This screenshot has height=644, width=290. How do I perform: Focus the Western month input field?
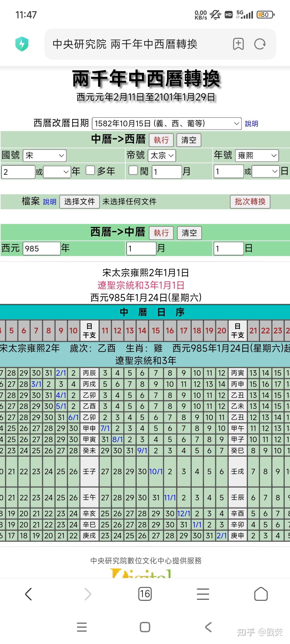click(x=141, y=248)
